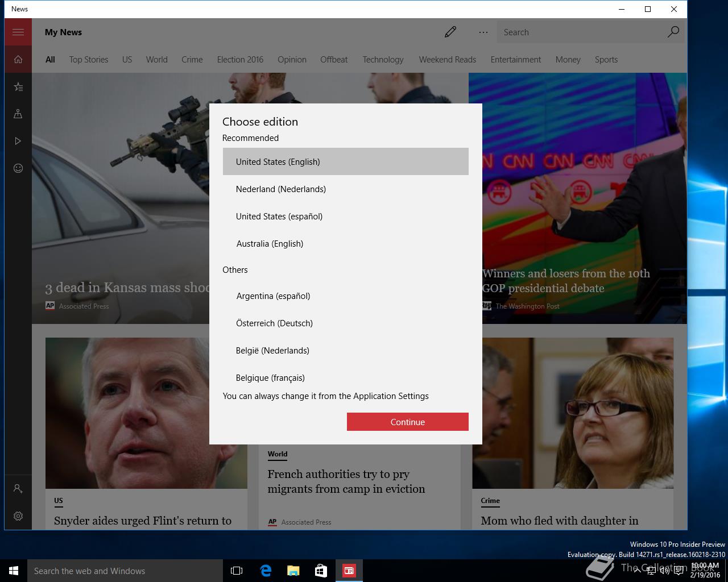Click the governor portrait thumbnail
This screenshot has height=582, width=728.
point(146,413)
